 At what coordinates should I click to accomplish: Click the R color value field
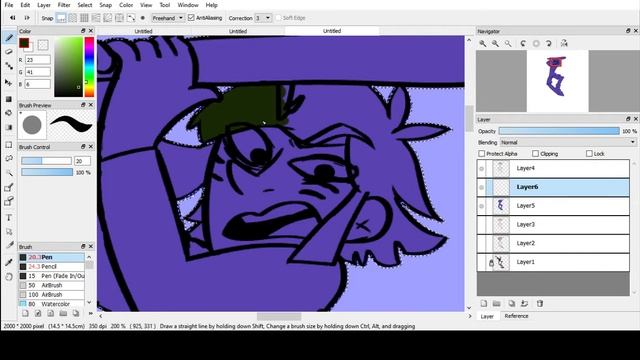[x=38, y=60]
